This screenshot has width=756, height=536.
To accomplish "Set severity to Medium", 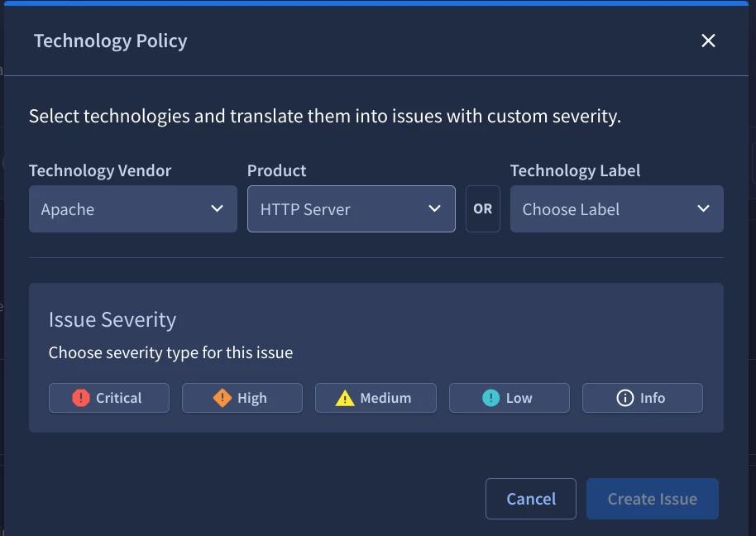I will 376,398.
